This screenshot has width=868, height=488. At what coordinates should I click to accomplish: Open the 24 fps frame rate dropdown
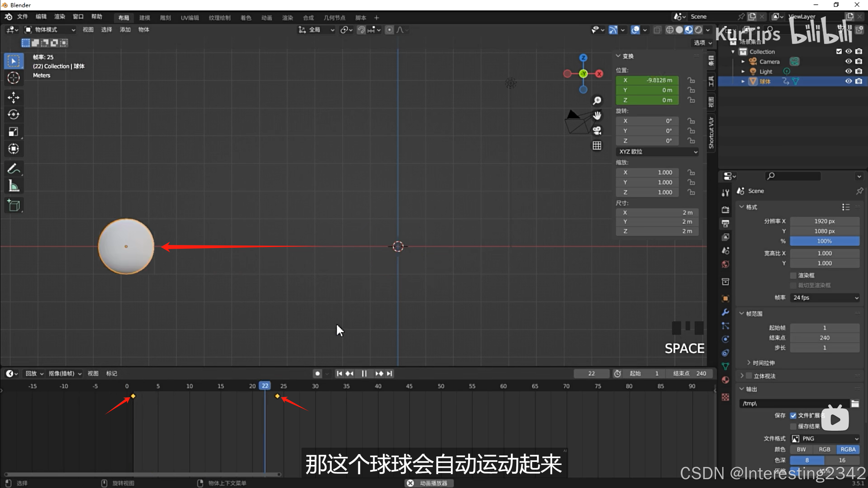click(824, 298)
